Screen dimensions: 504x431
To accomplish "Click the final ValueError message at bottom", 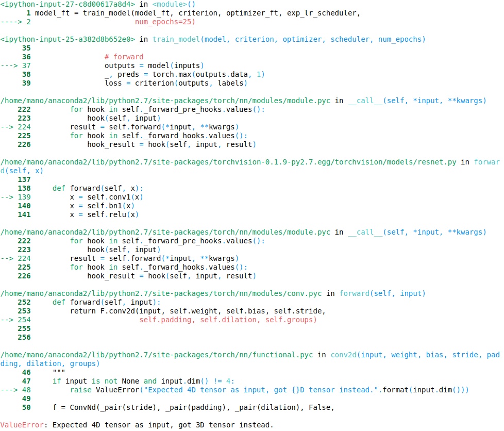I will point(136,425).
